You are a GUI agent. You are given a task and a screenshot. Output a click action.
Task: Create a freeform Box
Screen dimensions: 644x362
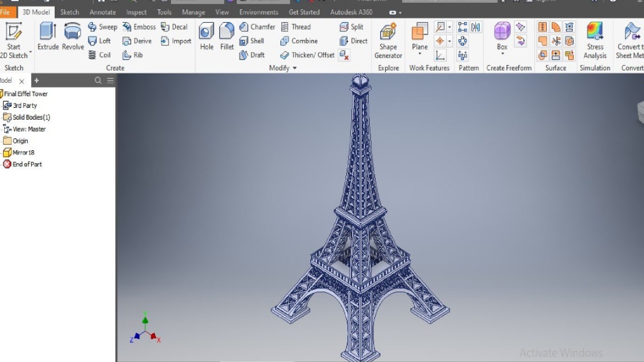pos(502,36)
